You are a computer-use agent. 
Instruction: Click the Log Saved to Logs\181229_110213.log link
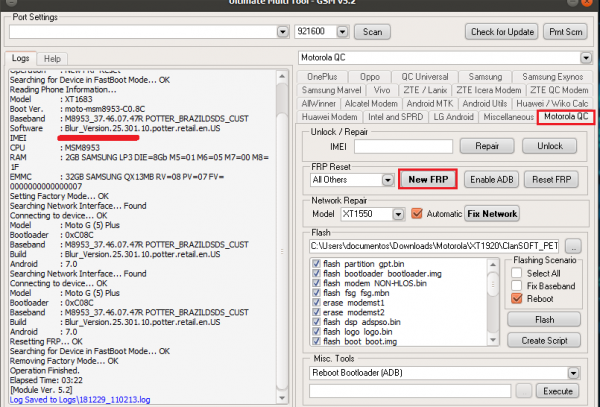[x=80, y=400]
